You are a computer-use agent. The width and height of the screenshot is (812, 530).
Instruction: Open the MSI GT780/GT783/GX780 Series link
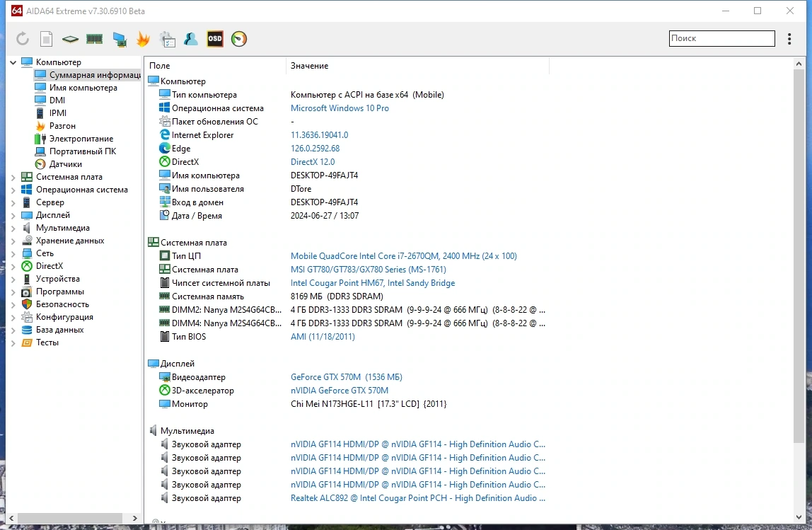(369, 270)
